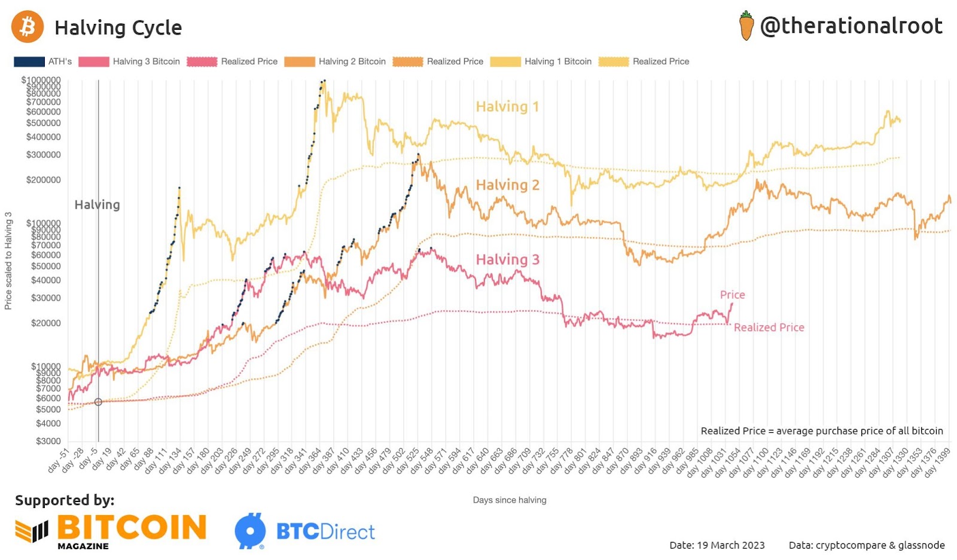Viewport: 957px width, 560px height.
Task: Click the Halving 3 chart label
Action: click(507, 259)
